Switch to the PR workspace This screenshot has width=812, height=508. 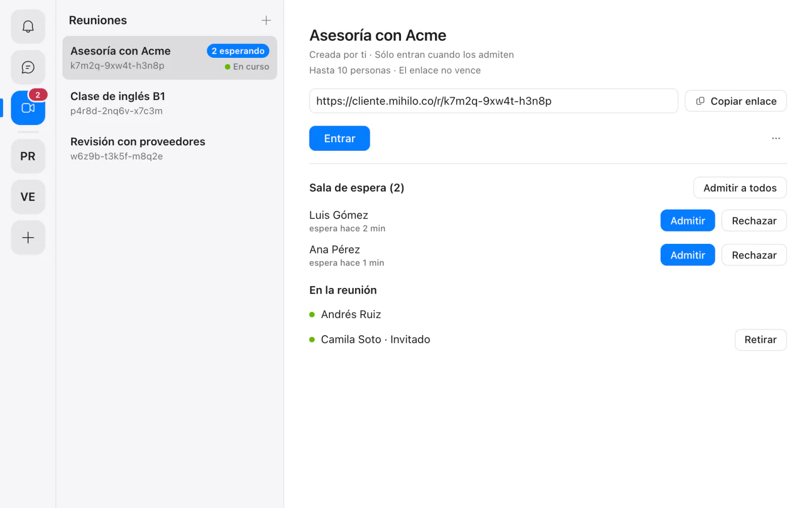28,156
